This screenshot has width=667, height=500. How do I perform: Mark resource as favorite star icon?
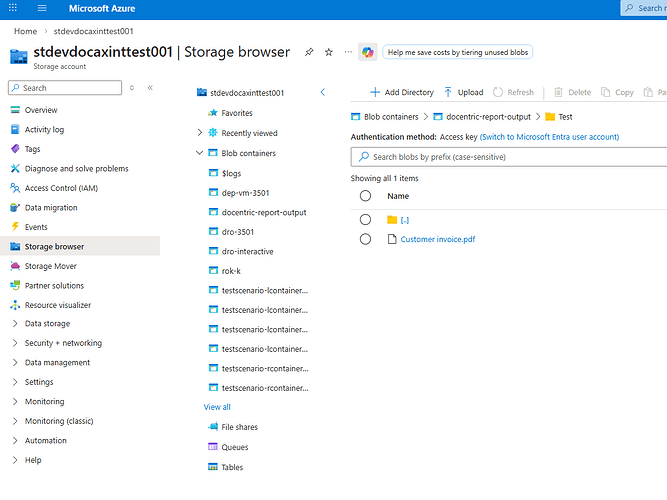coord(328,52)
